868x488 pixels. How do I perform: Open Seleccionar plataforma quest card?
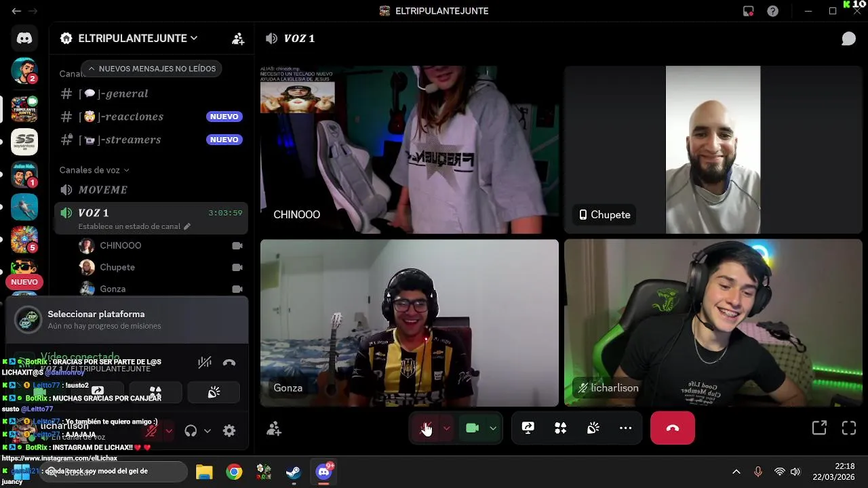pos(127,319)
